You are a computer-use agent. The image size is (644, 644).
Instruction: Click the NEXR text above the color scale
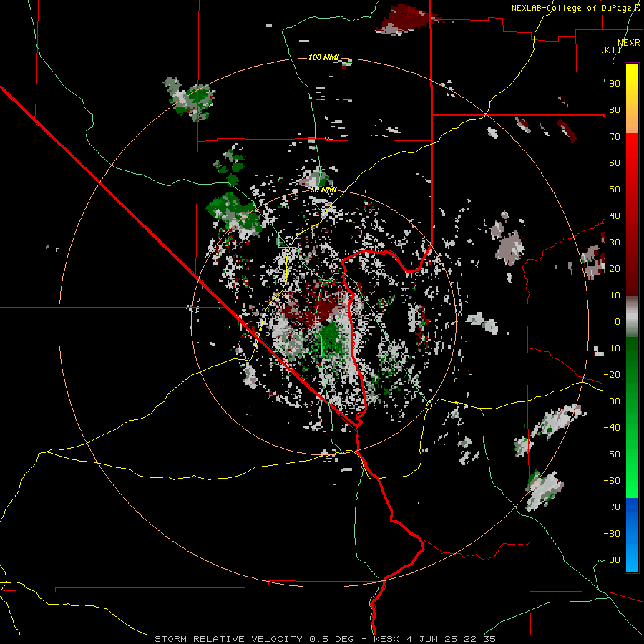(629, 43)
